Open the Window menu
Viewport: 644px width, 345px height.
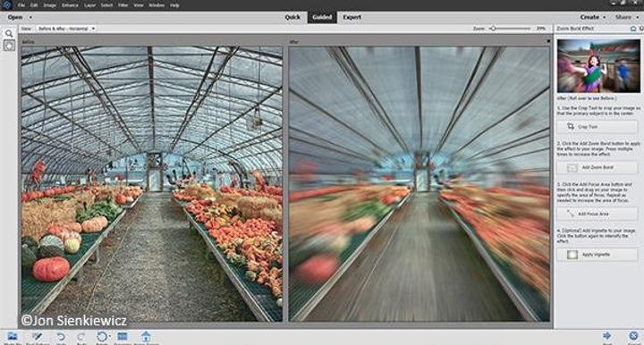[x=157, y=5]
